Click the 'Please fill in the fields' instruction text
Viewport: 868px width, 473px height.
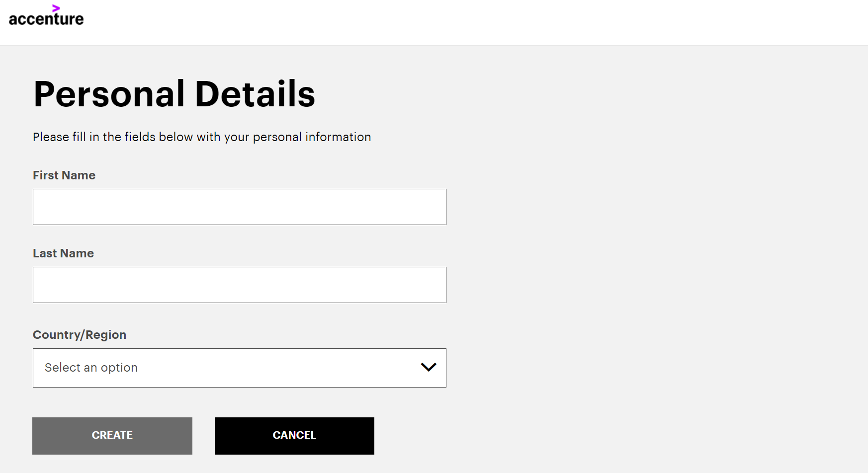(202, 137)
